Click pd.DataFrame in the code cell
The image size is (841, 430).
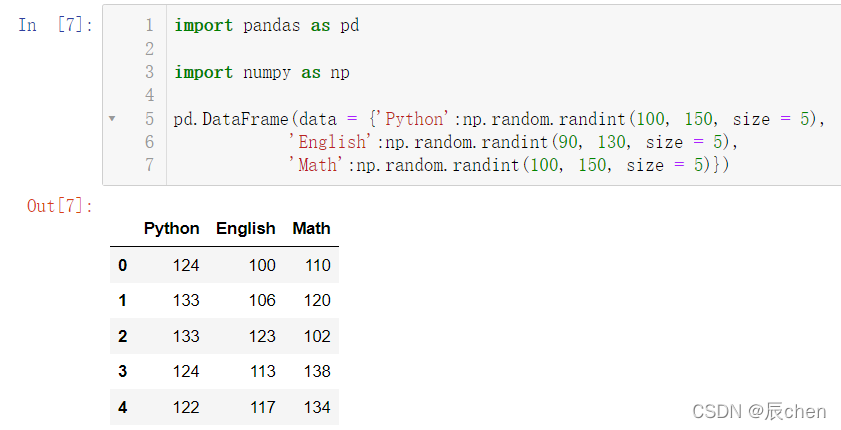click(x=231, y=118)
